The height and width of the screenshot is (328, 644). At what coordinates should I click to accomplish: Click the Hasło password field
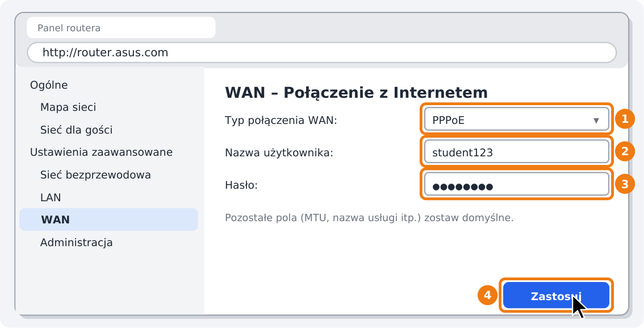click(x=516, y=184)
